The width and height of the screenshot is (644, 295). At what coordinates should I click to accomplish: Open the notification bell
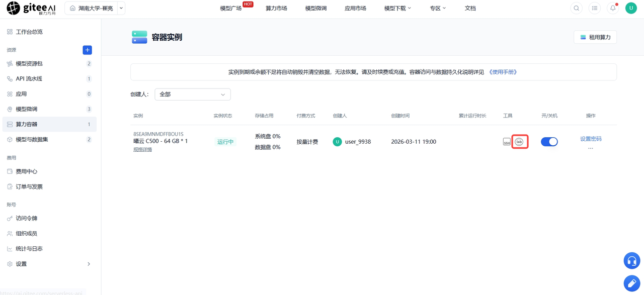click(x=613, y=8)
